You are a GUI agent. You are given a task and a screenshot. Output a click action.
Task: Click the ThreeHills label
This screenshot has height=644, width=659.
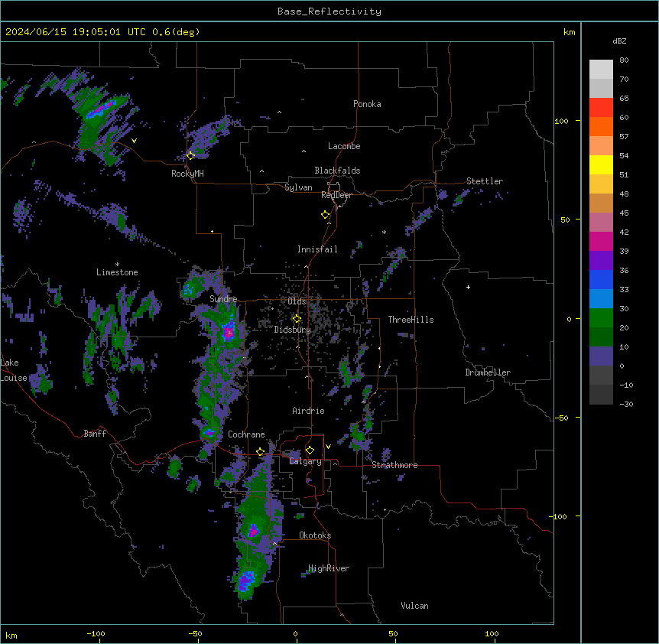(411, 320)
